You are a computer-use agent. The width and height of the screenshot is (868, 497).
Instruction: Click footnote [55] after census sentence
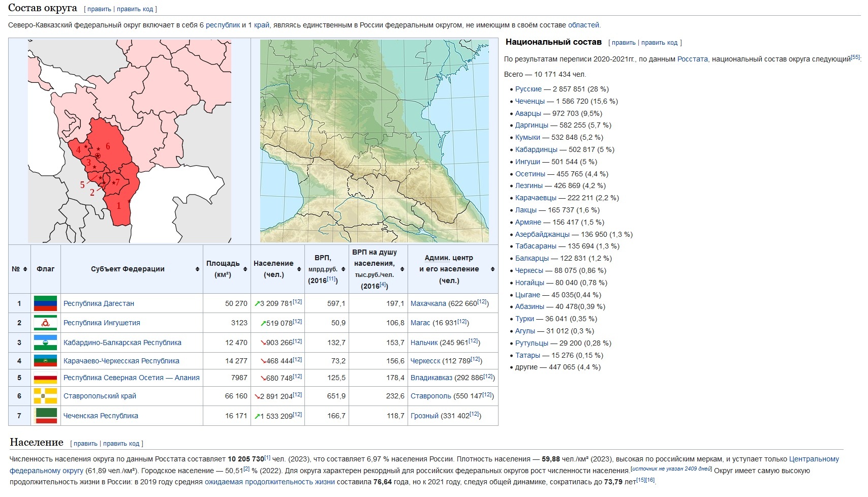(855, 57)
